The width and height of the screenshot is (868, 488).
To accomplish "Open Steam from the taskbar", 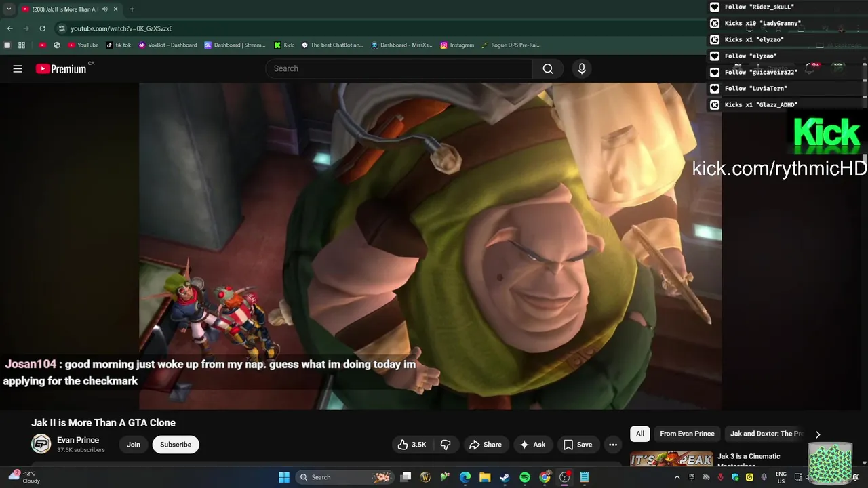I will click(505, 477).
